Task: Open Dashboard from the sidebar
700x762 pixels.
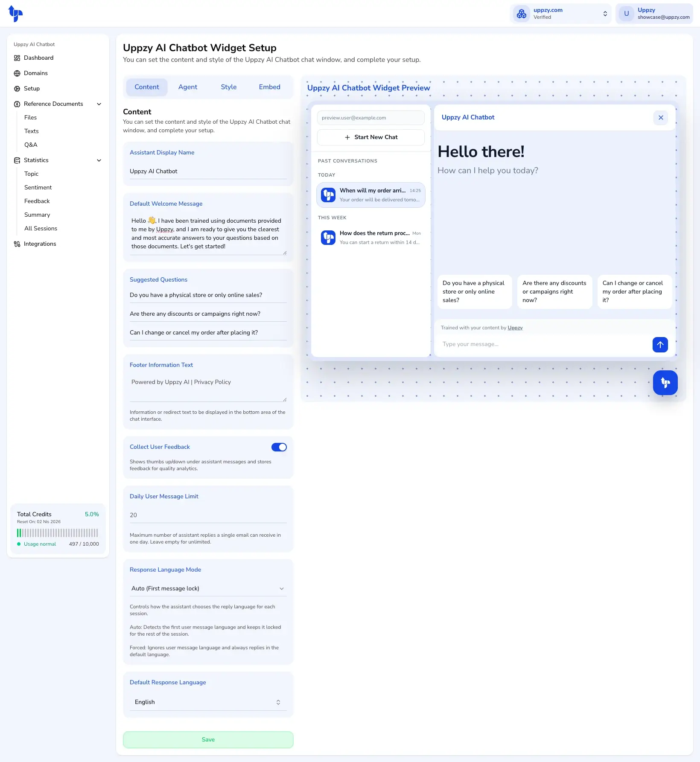Action: coord(38,58)
